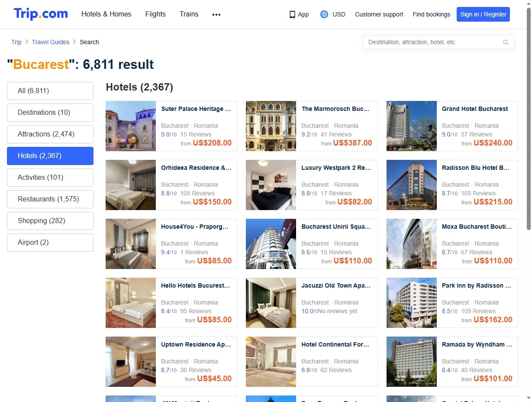This screenshot has height=402, width=532.
Task: Open the Flights menu
Action: pyautogui.click(x=155, y=14)
